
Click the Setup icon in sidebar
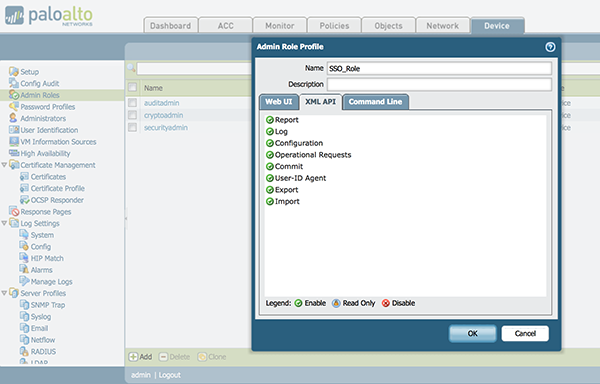(14, 72)
